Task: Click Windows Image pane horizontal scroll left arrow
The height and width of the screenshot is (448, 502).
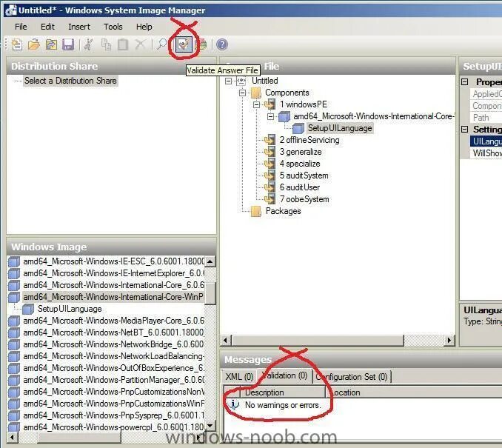Action: click(x=12, y=438)
